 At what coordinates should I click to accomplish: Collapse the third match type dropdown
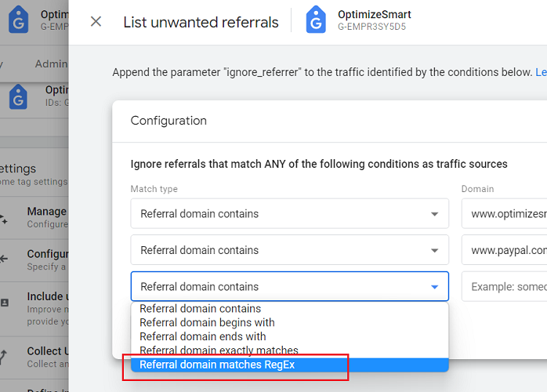click(434, 287)
